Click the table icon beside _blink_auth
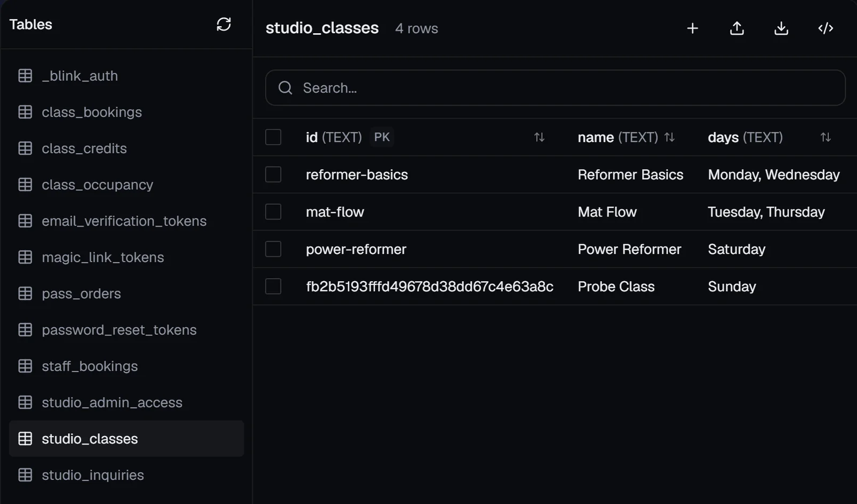Screen dimensions: 857x504 25,76
